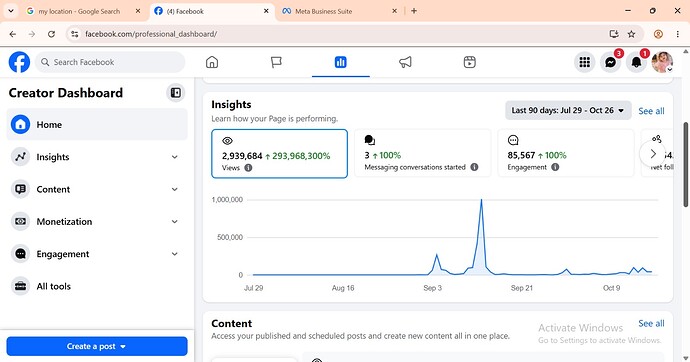The width and height of the screenshot is (690, 362).
Task: Click the page vertical scrollbar
Action: click(686, 165)
